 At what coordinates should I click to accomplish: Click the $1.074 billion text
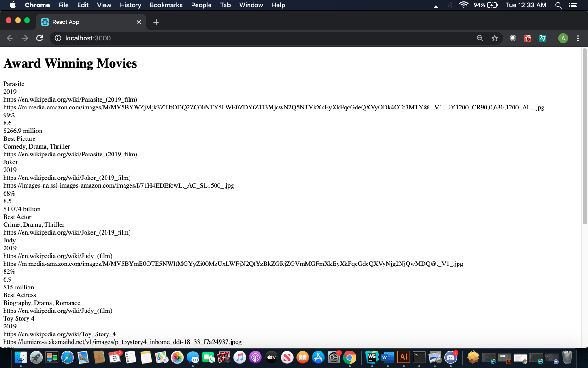(x=22, y=209)
